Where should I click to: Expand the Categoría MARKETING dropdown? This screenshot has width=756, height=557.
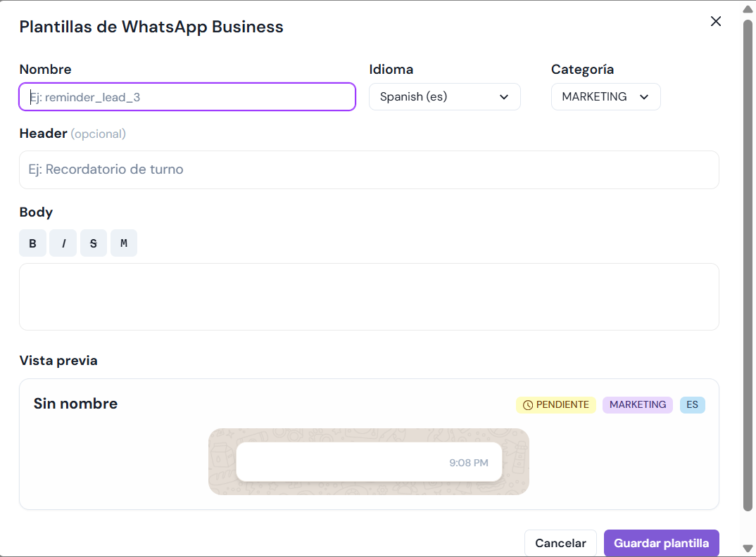[605, 97]
